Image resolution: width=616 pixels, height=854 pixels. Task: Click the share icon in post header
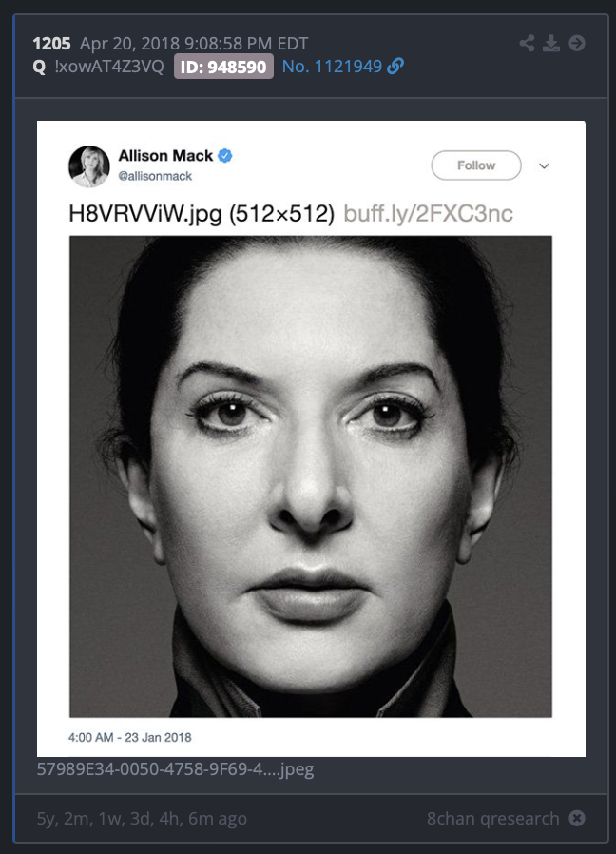pos(527,43)
